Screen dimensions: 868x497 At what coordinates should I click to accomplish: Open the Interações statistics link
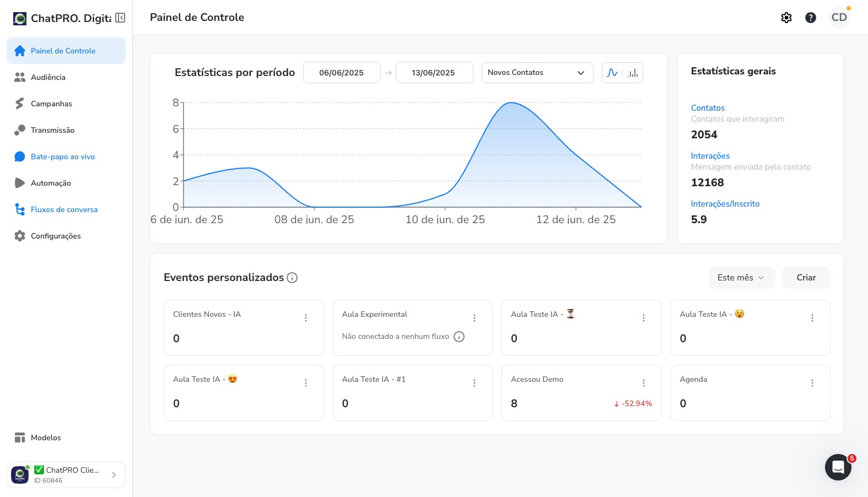coord(710,156)
